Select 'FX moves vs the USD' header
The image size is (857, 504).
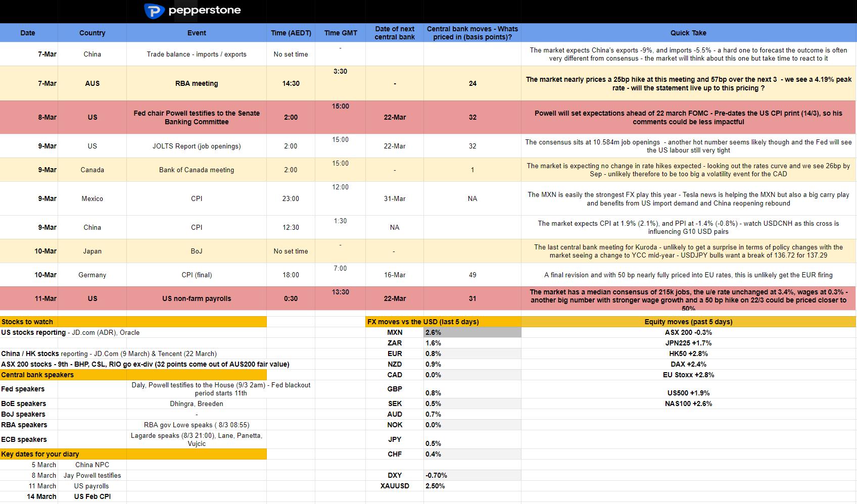(443, 322)
